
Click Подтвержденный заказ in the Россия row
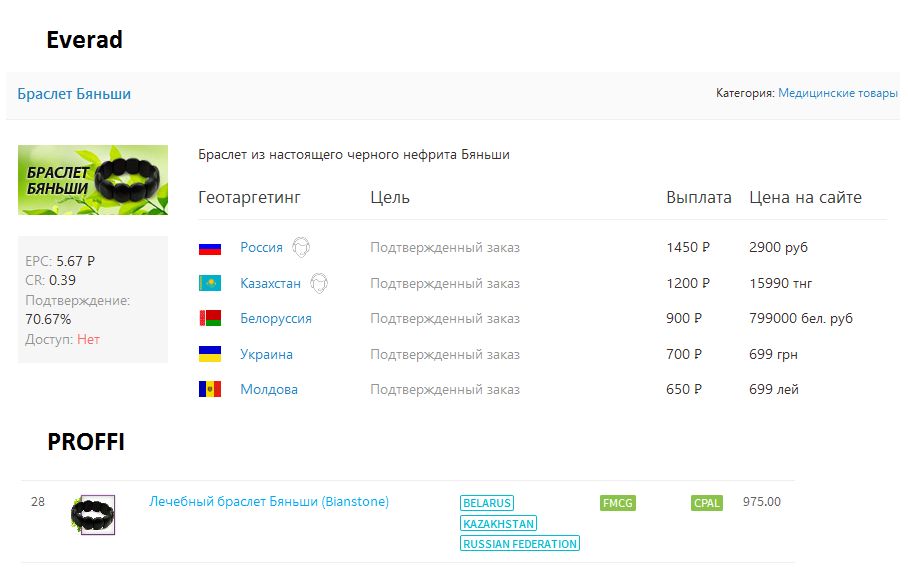(x=445, y=248)
